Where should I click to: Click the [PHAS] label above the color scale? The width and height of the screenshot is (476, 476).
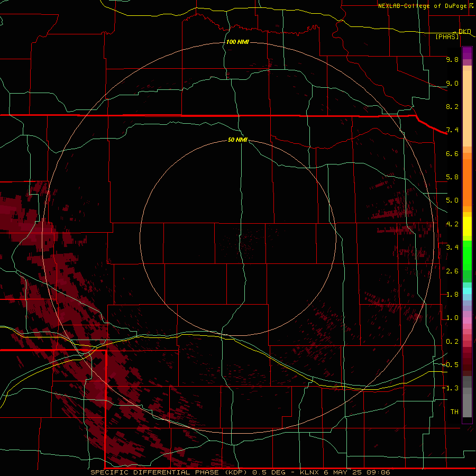point(447,36)
